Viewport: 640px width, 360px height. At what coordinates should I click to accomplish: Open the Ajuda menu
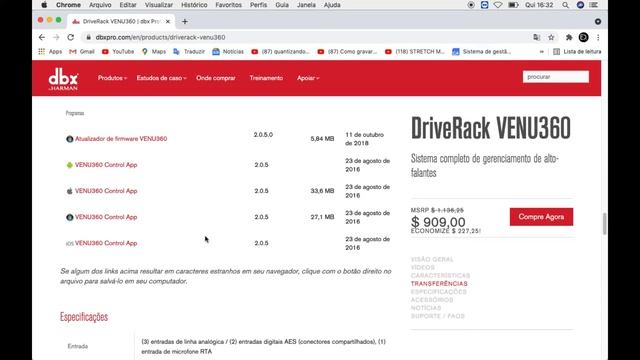point(332,5)
